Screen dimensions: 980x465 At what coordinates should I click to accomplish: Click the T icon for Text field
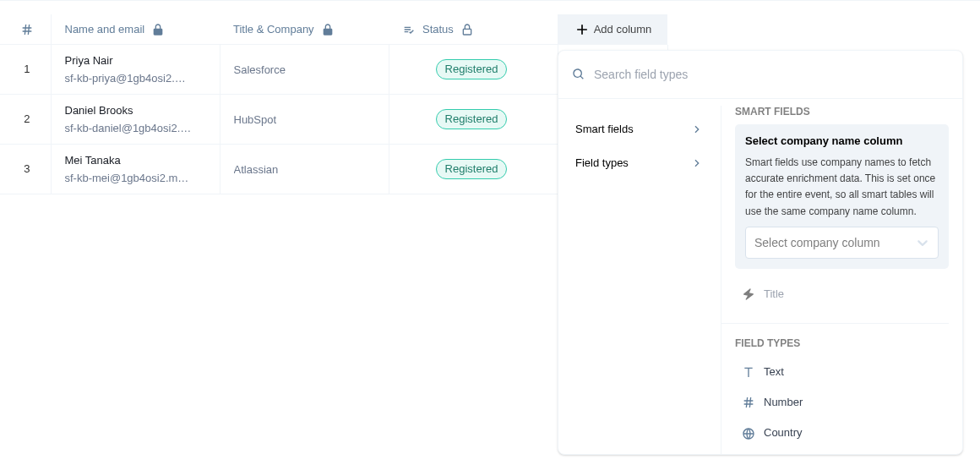point(749,372)
